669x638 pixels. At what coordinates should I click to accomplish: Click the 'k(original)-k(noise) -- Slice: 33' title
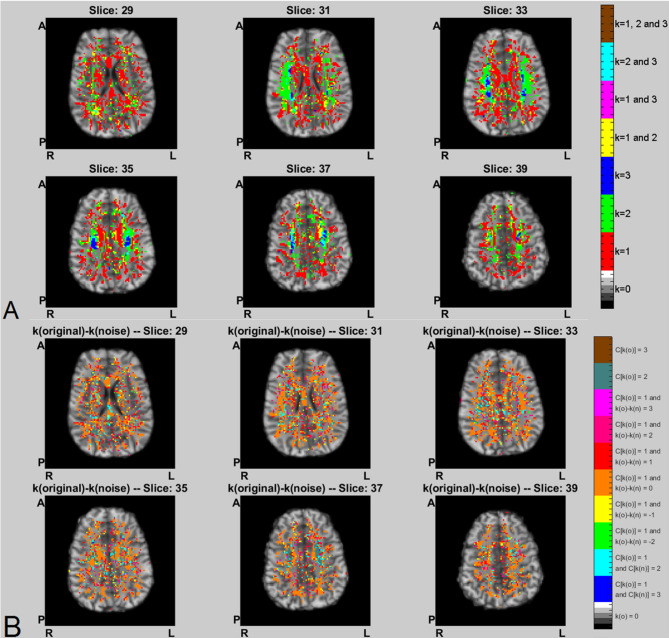click(x=500, y=331)
